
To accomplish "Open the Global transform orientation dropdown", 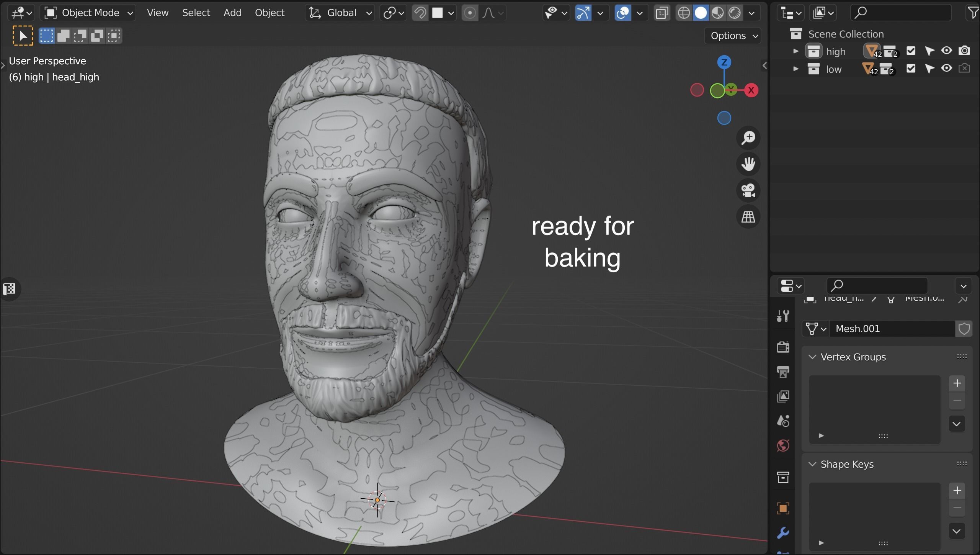I will [x=340, y=13].
